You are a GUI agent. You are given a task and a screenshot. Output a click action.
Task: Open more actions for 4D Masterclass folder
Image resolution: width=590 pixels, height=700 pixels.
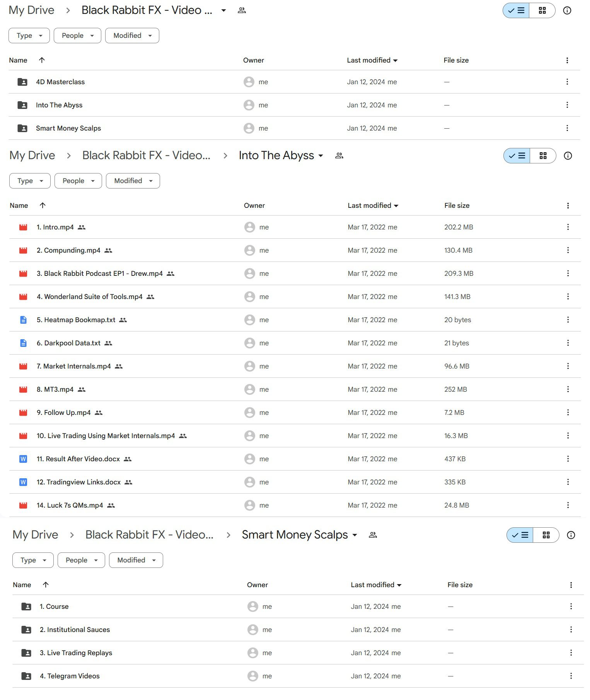coord(567,82)
